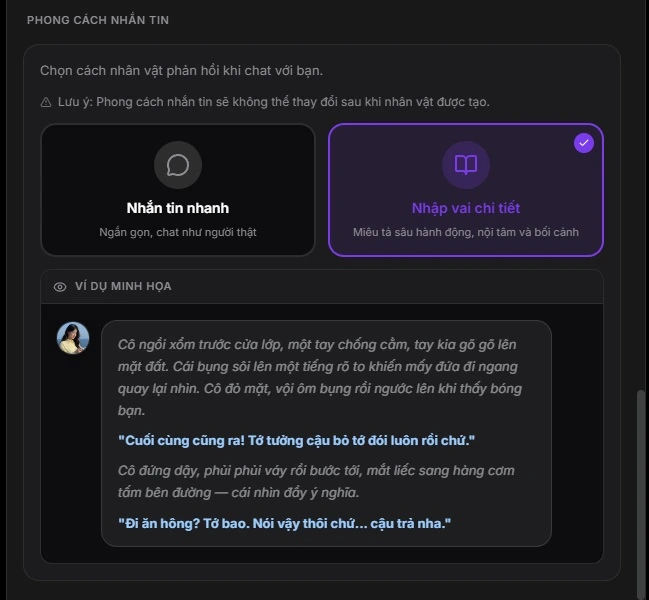Click the blue quote starting with Cuối cùng cũng ra
Image resolution: width=649 pixels, height=600 pixels.
(x=296, y=441)
